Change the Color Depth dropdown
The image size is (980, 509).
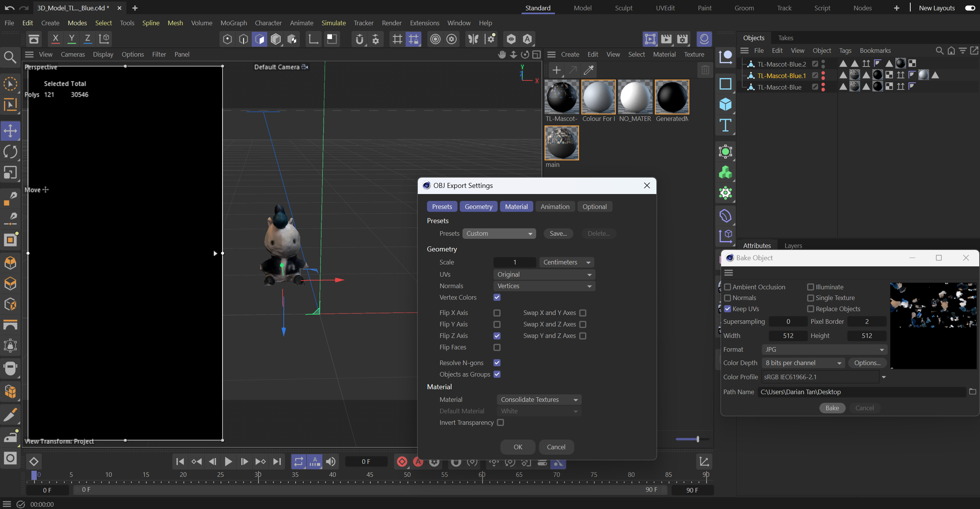coord(802,362)
